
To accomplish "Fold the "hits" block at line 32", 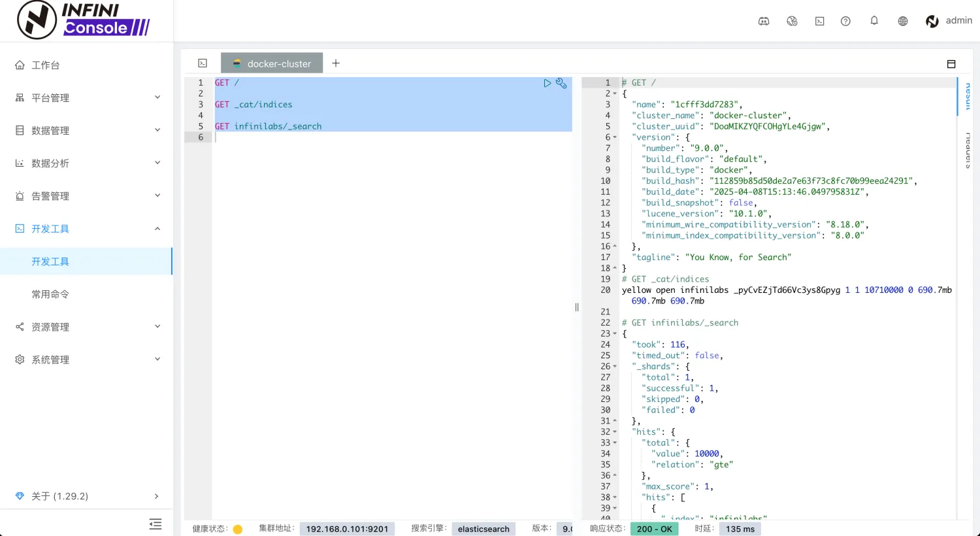I will [615, 431].
